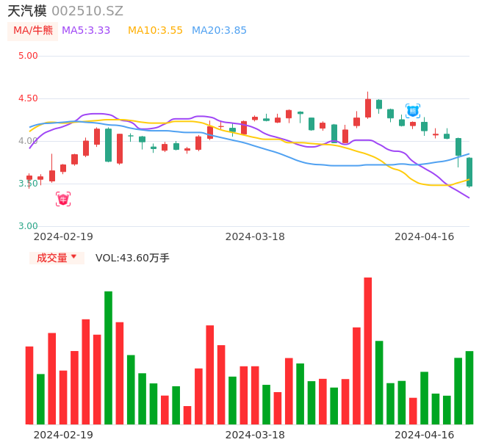The height and width of the screenshot is (445, 504).
Task: Select the last green candlestick on the chart
Action: [x=469, y=172]
